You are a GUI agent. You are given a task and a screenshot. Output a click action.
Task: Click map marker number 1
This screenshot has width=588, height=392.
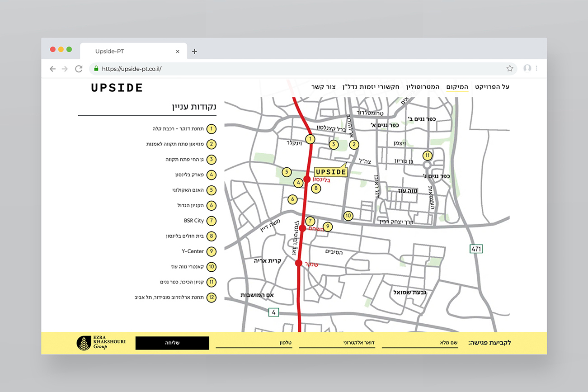pyautogui.click(x=310, y=139)
